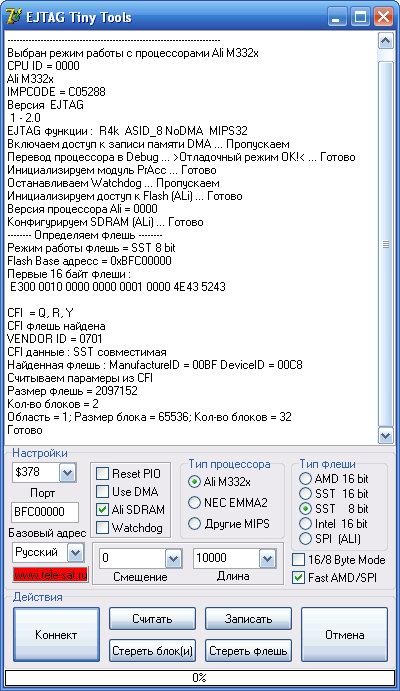The width and height of the screenshot is (400, 691).
Task: Choose AMD 16 bit flash type
Action: (x=305, y=479)
